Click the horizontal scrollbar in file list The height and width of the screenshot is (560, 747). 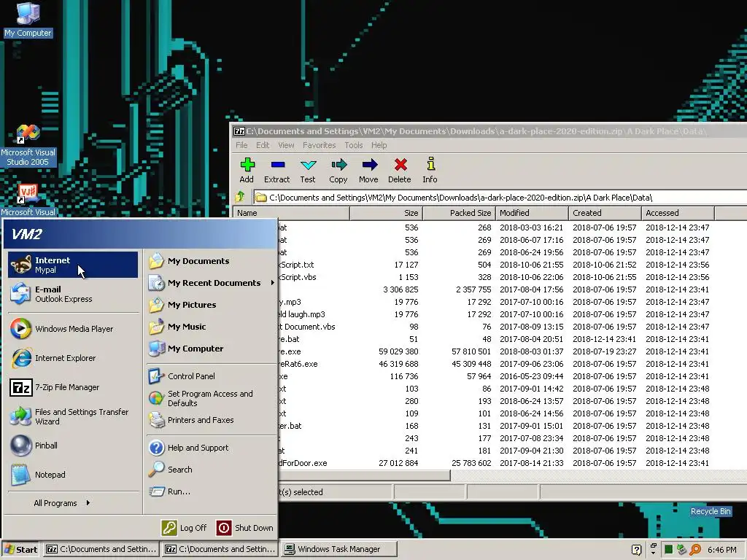point(365,475)
